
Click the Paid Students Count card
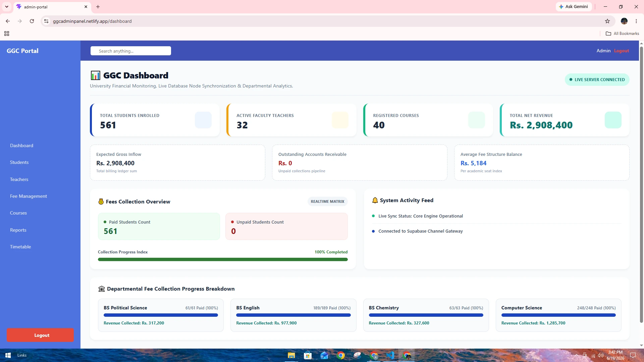(159, 227)
